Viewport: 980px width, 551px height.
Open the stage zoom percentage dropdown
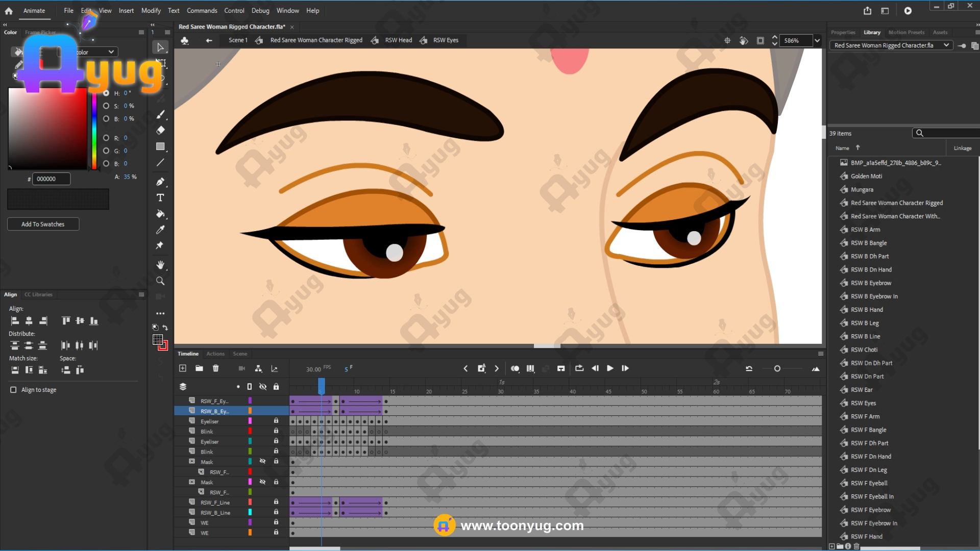[x=817, y=40]
